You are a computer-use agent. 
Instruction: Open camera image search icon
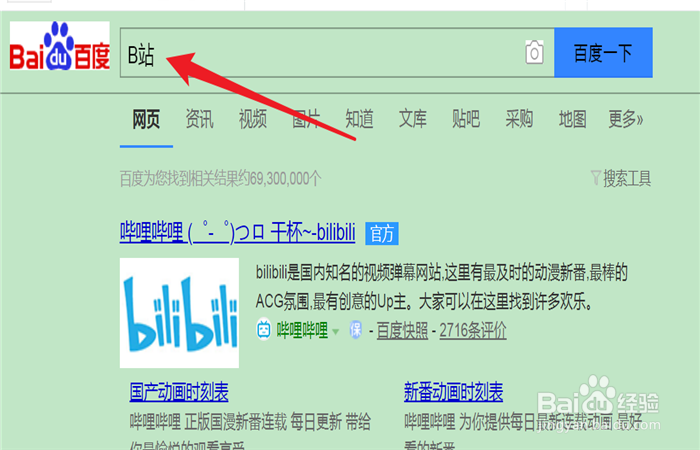point(534,53)
